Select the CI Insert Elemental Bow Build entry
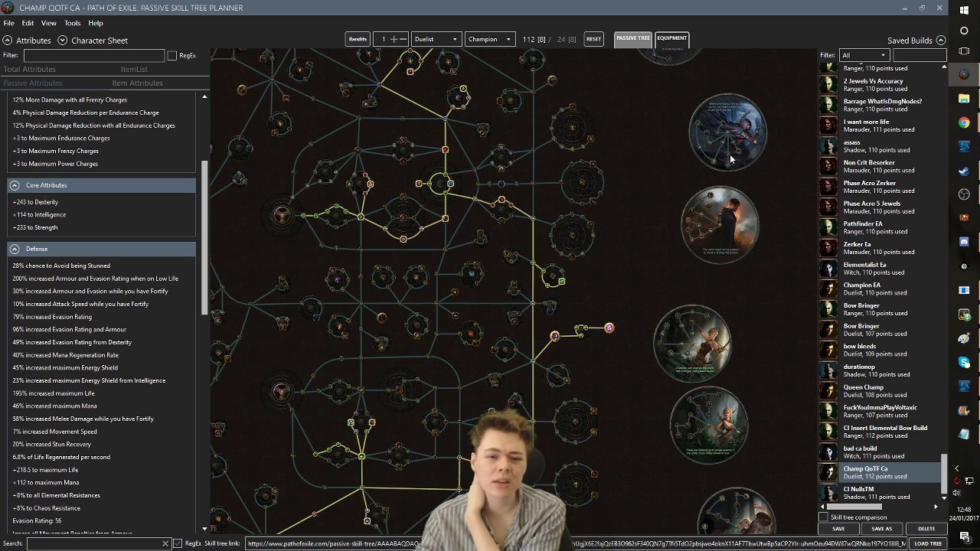This screenshot has width=980, height=551. (x=879, y=432)
